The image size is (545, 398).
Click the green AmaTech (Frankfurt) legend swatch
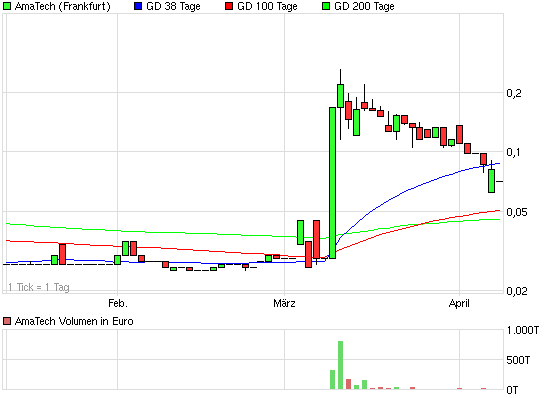point(7,6)
